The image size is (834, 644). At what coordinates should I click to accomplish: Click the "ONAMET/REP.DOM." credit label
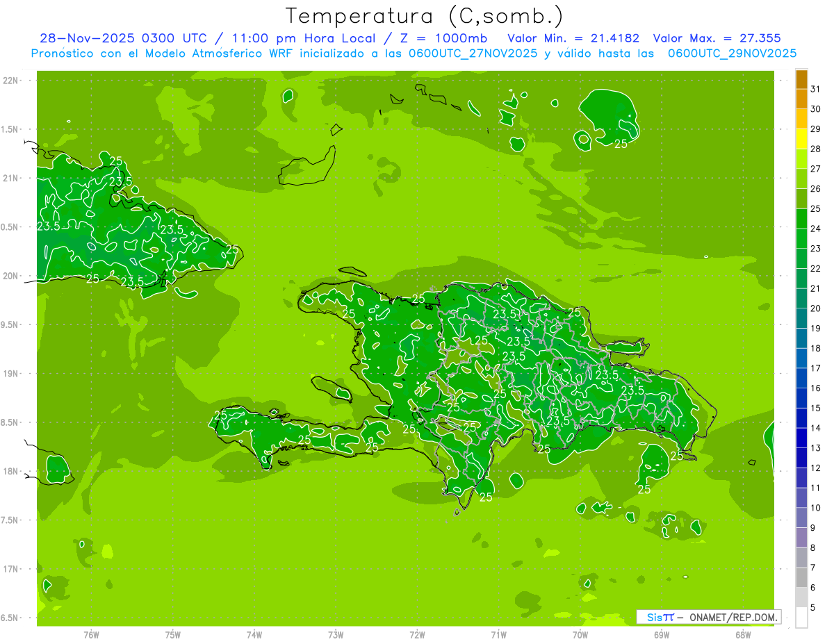click(733, 617)
